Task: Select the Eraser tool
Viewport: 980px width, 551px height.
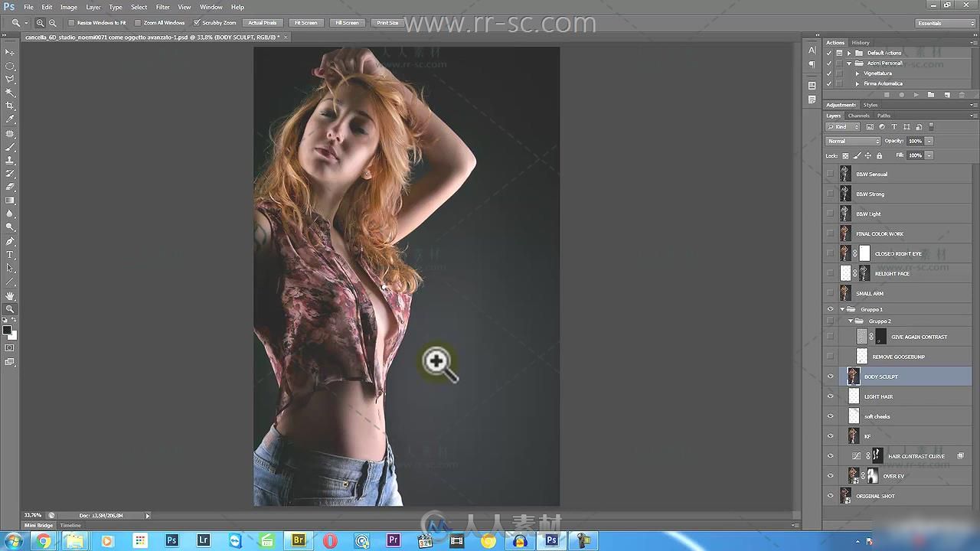Action: pyautogui.click(x=10, y=187)
